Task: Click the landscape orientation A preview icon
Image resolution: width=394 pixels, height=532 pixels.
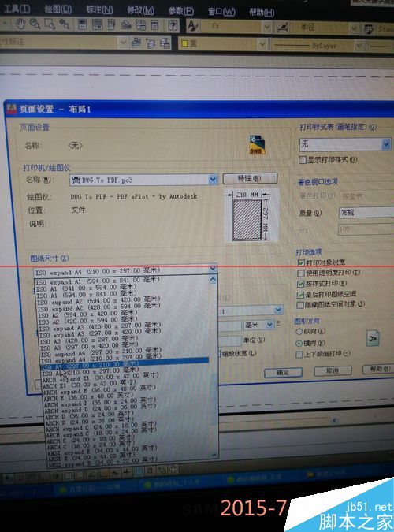Action: (373, 338)
